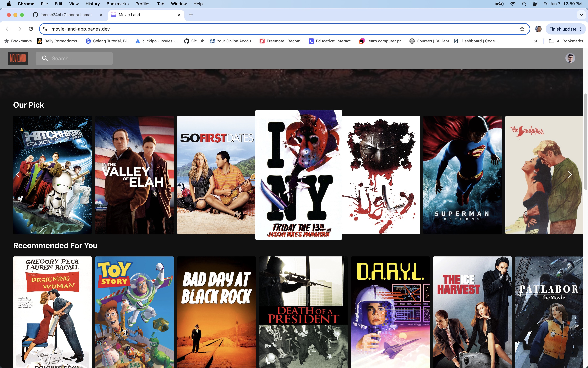Open GitHub bookmark in bookmarks bar

(x=194, y=41)
